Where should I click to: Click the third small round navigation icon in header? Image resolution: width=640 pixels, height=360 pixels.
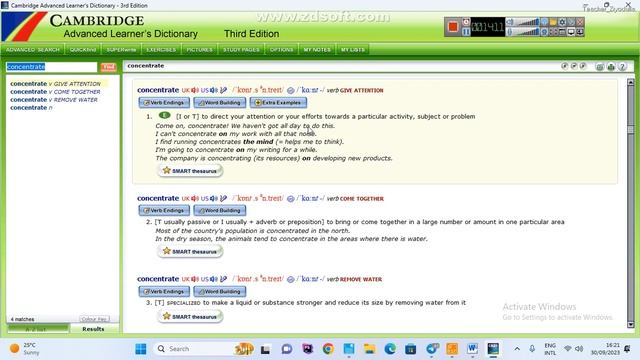(x=583, y=66)
